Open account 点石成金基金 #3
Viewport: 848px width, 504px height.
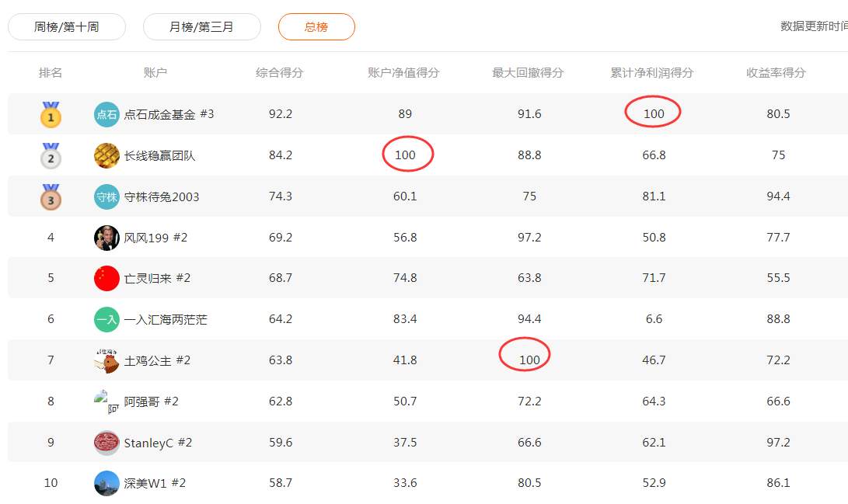point(169,114)
